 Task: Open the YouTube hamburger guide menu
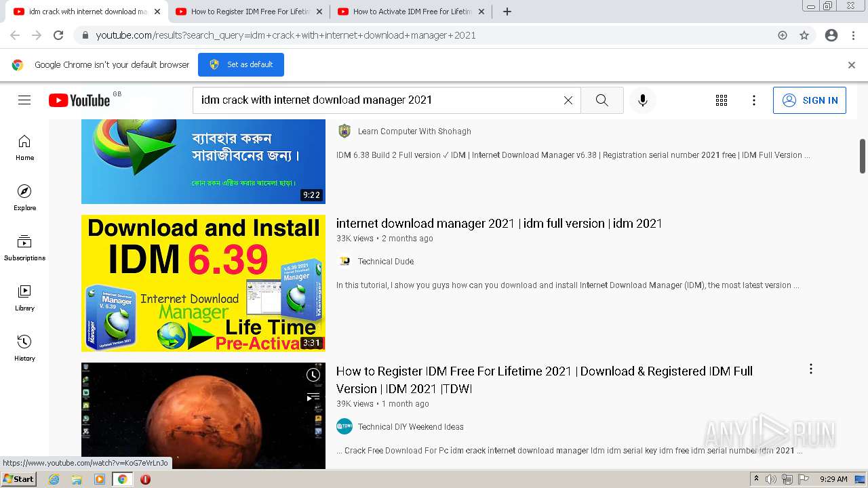pyautogui.click(x=24, y=100)
